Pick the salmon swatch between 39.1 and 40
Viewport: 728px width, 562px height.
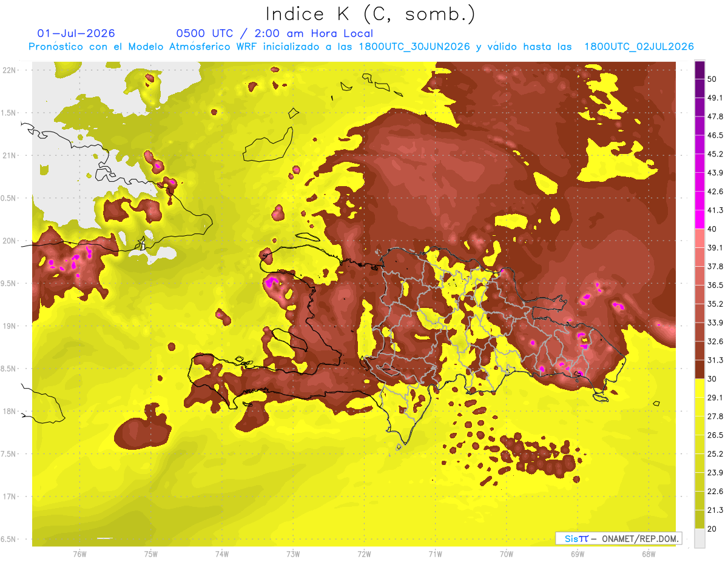(x=699, y=238)
